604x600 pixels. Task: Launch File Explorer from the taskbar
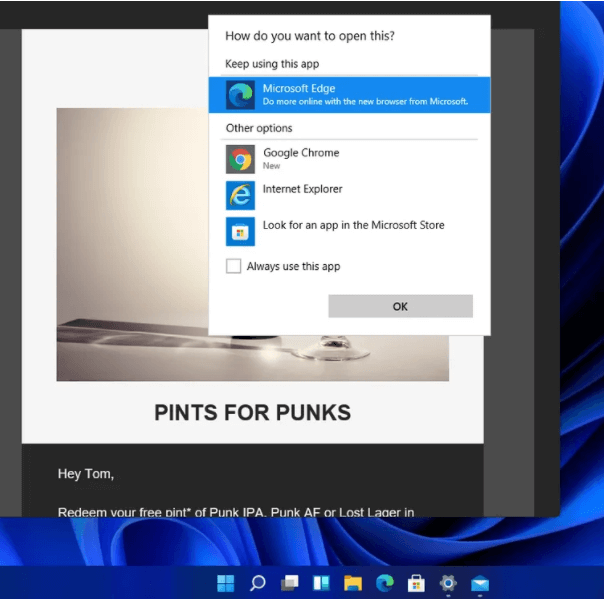coord(353,583)
